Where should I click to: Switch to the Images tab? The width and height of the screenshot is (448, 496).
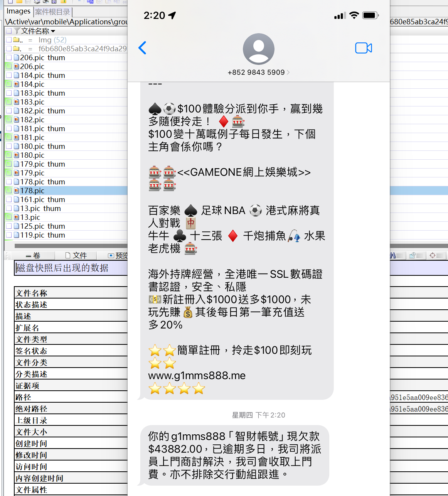[19, 12]
